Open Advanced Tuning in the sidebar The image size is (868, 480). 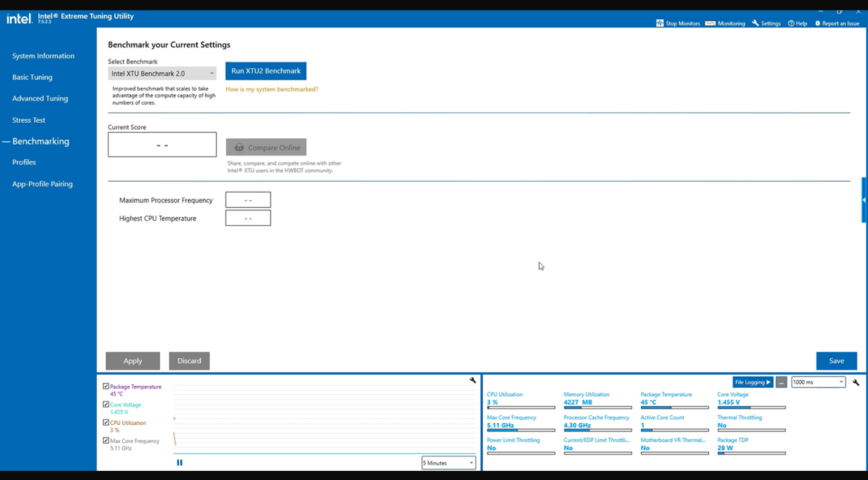tap(40, 99)
